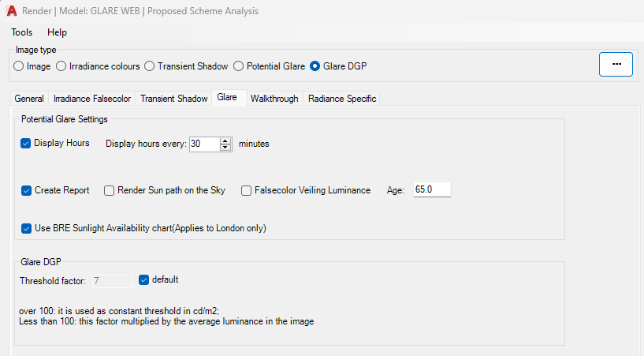Open the Tools menu
The image size is (644, 356).
[22, 32]
